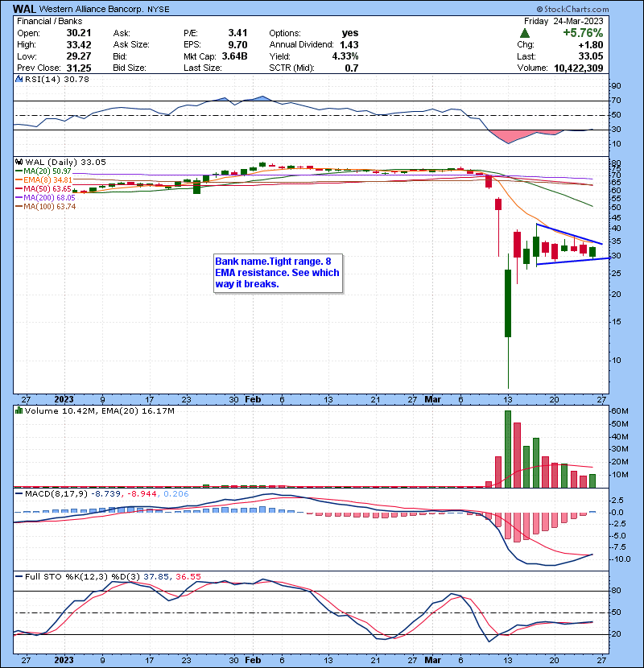The height and width of the screenshot is (668, 644).
Task: Click the Volume panel bar-chart icon
Action: tap(19, 410)
